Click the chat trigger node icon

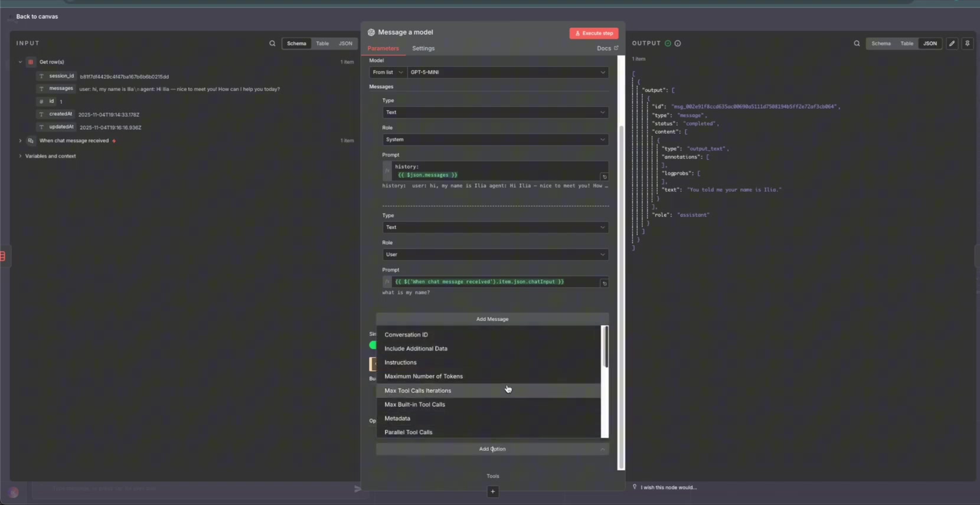click(x=31, y=141)
